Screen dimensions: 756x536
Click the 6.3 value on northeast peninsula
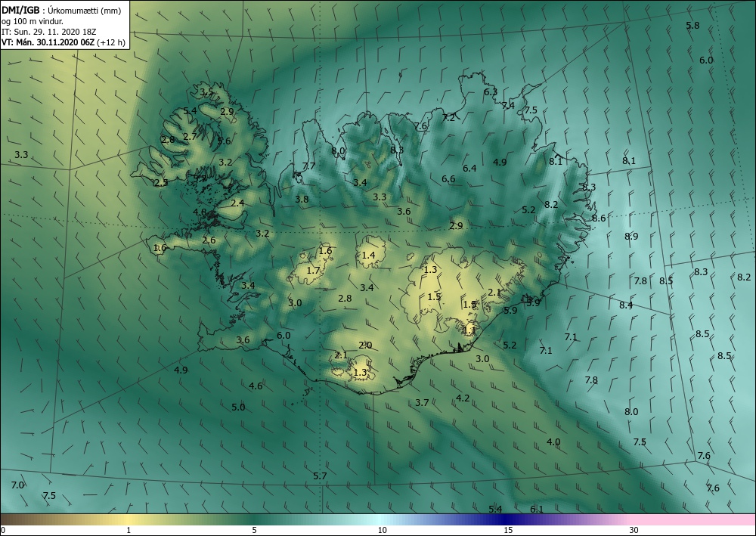tap(491, 91)
